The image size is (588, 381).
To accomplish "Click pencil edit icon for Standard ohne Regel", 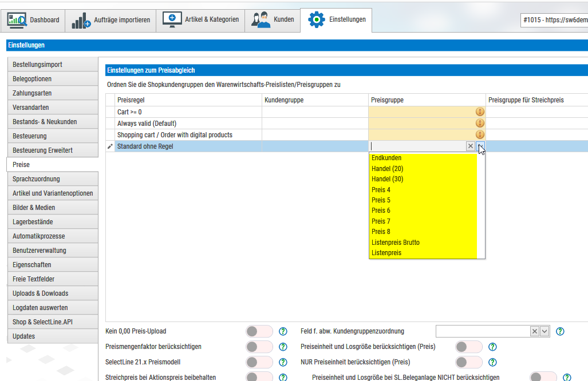I will tap(111, 146).
